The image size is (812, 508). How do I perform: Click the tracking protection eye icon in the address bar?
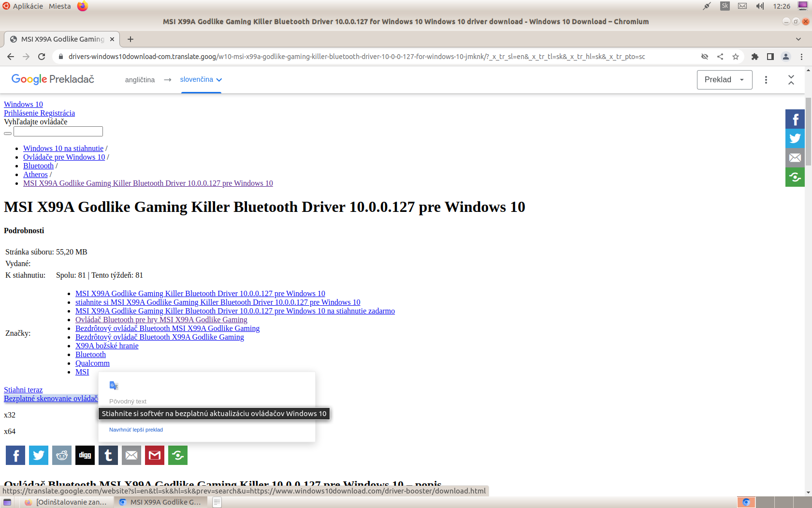click(705, 57)
